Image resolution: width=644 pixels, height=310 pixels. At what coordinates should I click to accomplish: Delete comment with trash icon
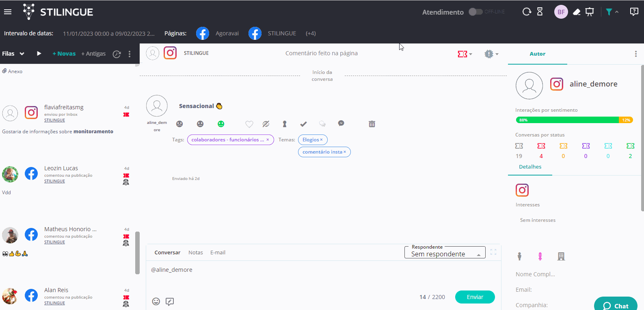[x=372, y=124]
